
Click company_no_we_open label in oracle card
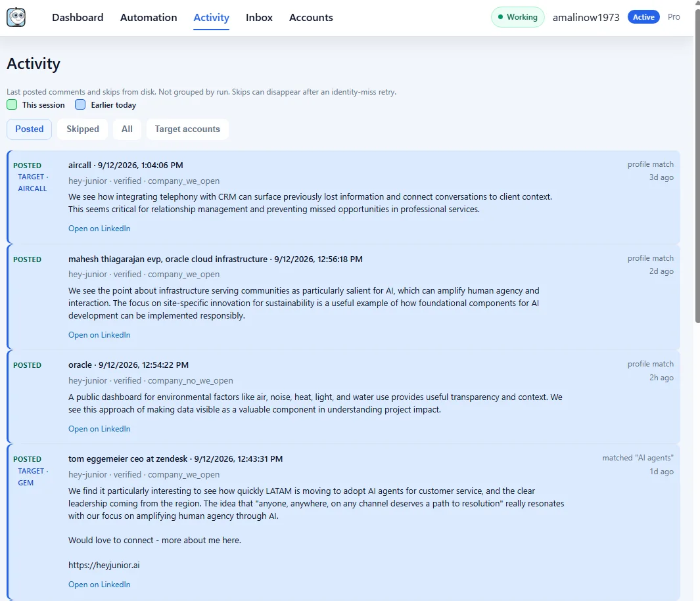click(x=190, y=380)
